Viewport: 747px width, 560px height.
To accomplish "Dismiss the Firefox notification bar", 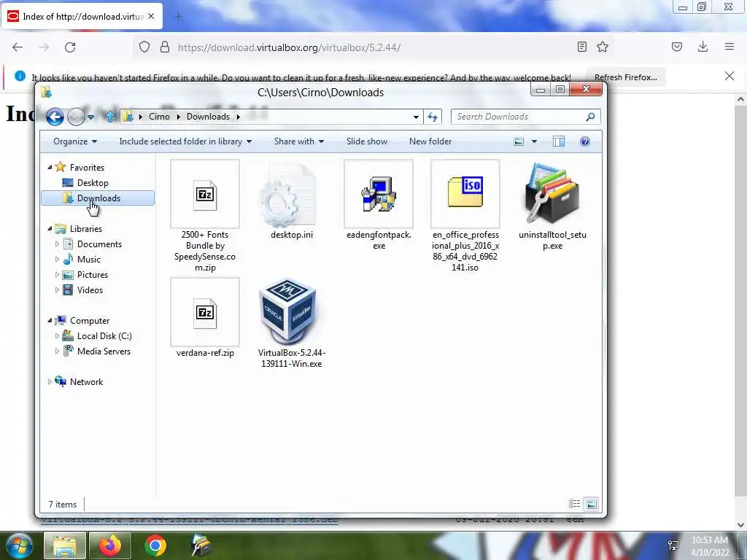I will (729, 76).
